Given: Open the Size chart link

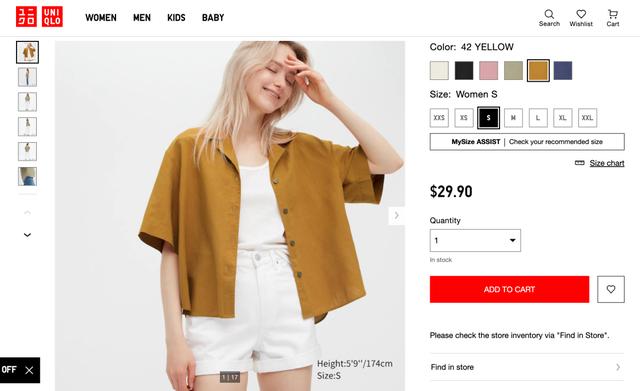Looking at the screenshot, I should click(x=607, y=163).
